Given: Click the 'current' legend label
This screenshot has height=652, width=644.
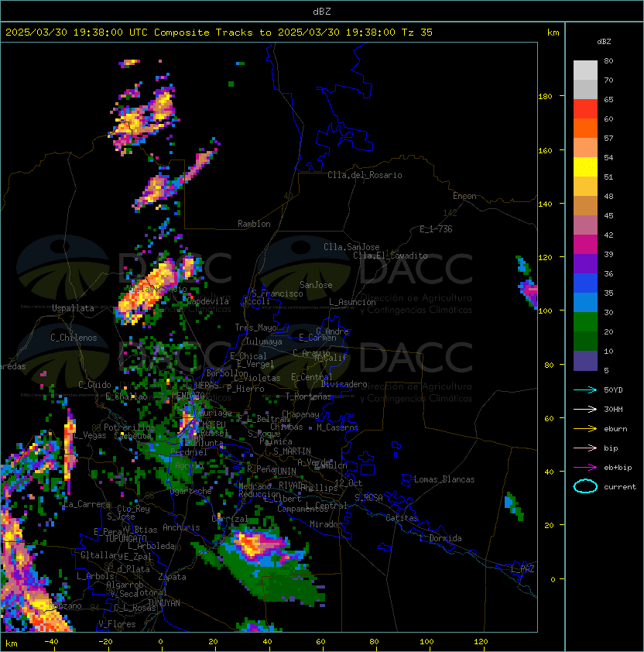Looking at the screenshot, I should coord(620,487).
